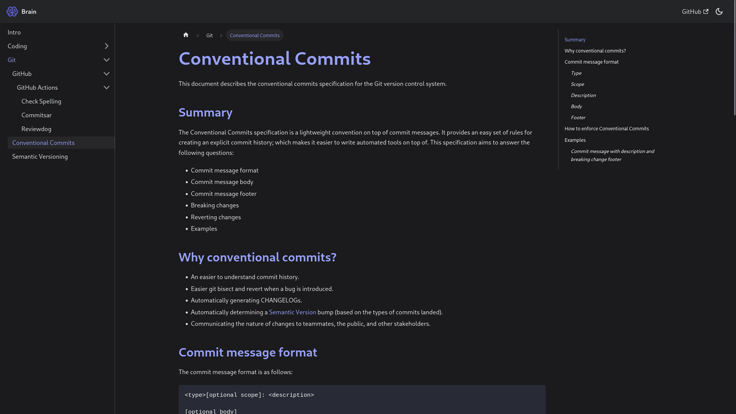736x414 pixels.
Task: Jump to How to enforce Conventional Commits
Action: pos(606,129)
